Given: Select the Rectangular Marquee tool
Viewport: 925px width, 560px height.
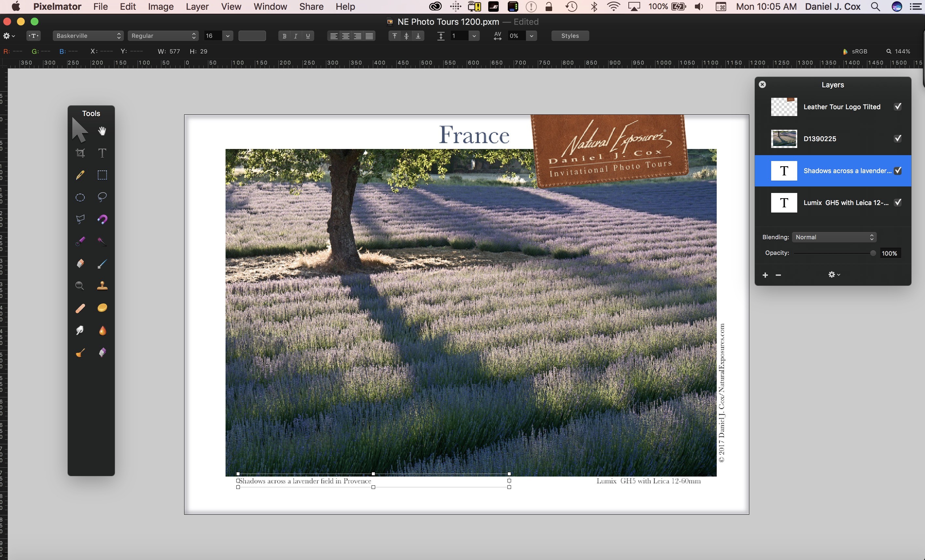Looking at the screenshot, I should (102, 175).
